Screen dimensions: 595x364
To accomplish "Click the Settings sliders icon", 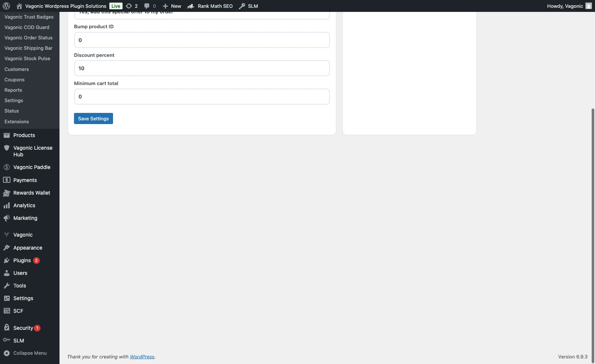I will pyautogui.click(x=7, y=298).
